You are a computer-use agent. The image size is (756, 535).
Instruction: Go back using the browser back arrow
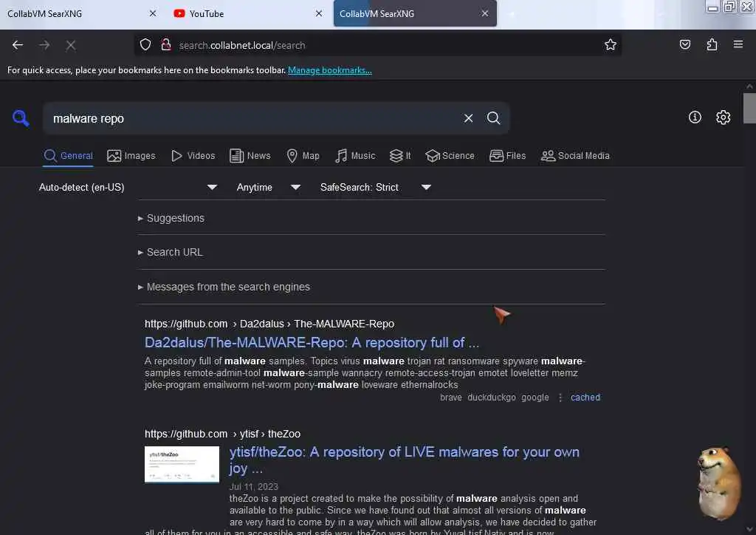pos(18,45)
